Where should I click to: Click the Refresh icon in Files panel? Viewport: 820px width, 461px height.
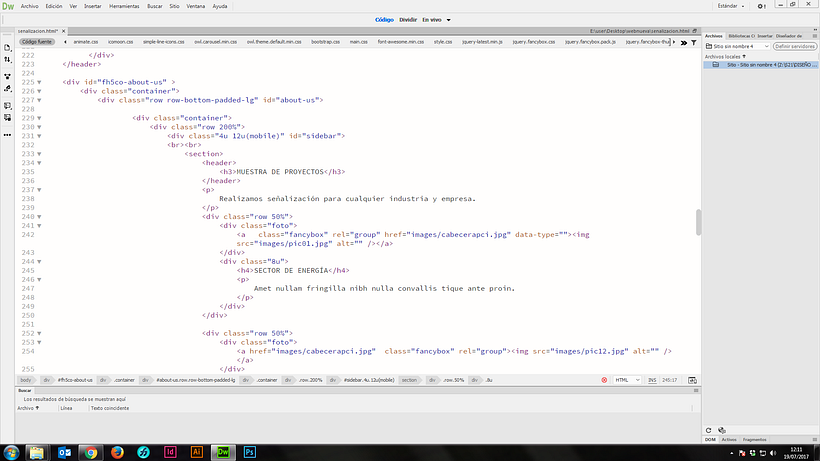(709, 430)
